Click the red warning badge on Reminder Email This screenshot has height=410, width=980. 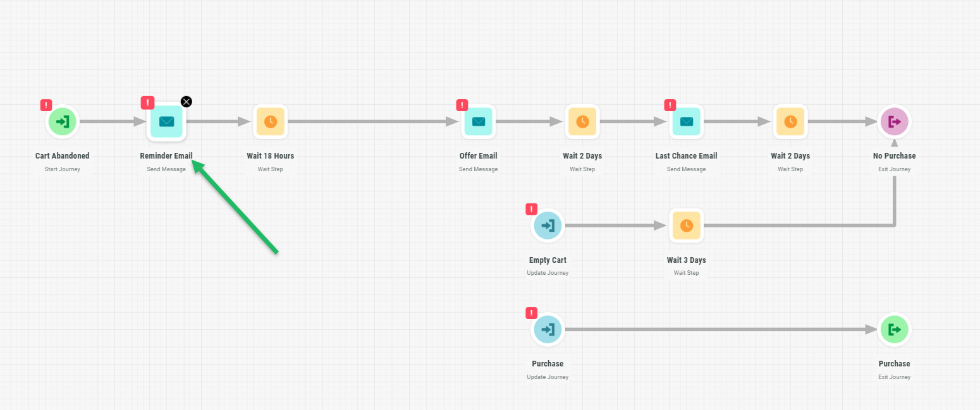[147, 102]
